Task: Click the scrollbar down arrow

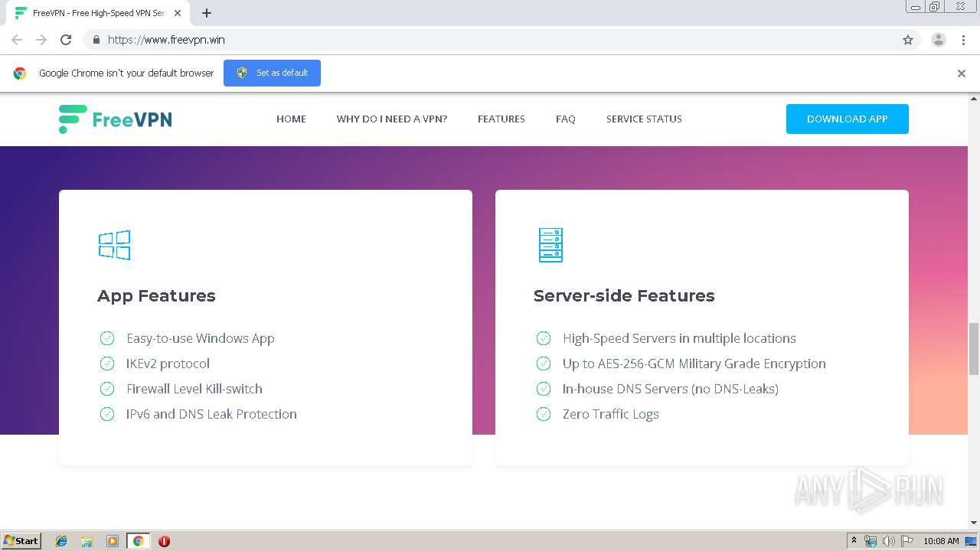Action: click(974, 523)
